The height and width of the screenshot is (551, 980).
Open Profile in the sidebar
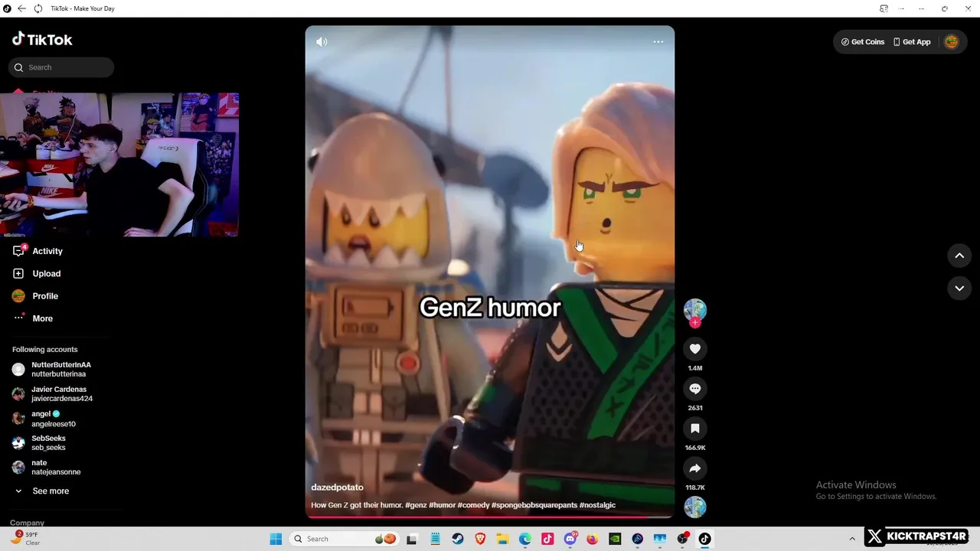tap(44, 296)
